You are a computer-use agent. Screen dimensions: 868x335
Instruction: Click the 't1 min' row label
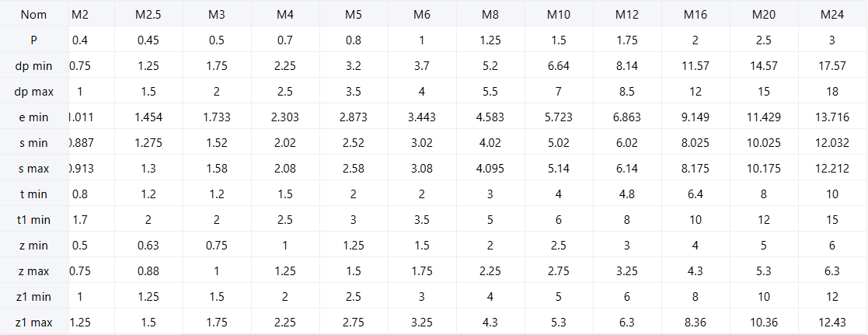click(x=33, y=219)
